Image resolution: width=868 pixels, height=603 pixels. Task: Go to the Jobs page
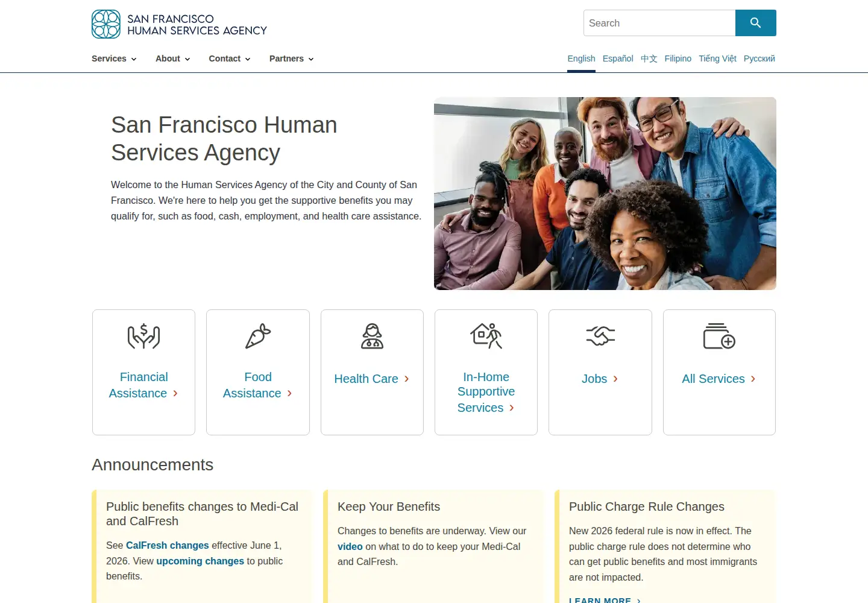coord(600,379)
